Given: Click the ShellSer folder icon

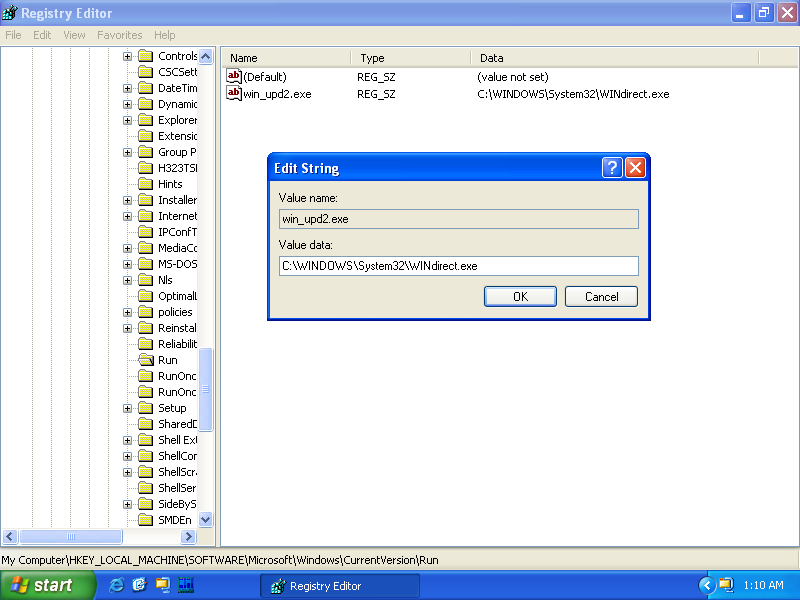Looking at the screenshot, I should coord(146,488).
